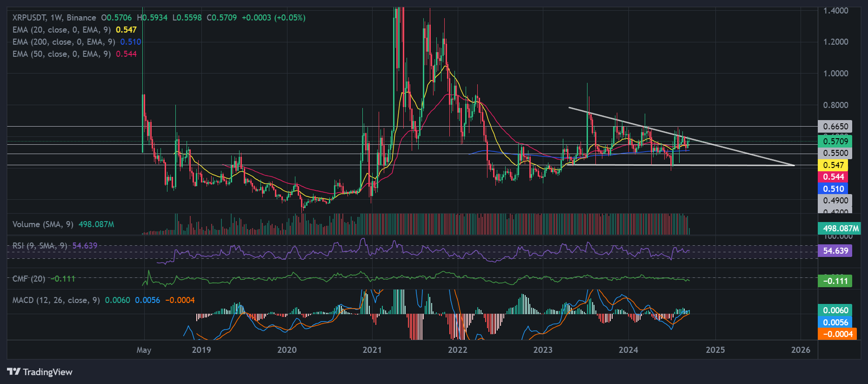Click the 2024 label on time axis
Image resolution: width=868 pixels, height=384 pixels.
click(x=628, y=350)
